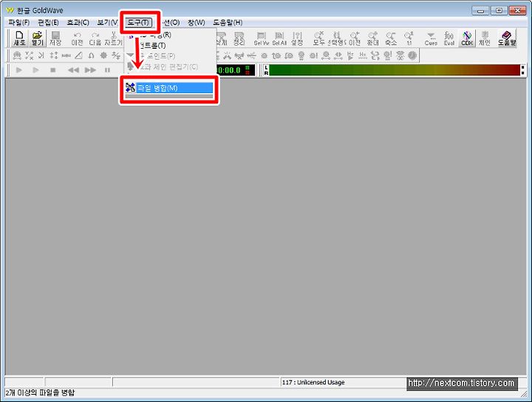Click the 자르기 (Cut) scissors button
The height and width of the screenshot is (402, 532).
click(x=113, y=38)
